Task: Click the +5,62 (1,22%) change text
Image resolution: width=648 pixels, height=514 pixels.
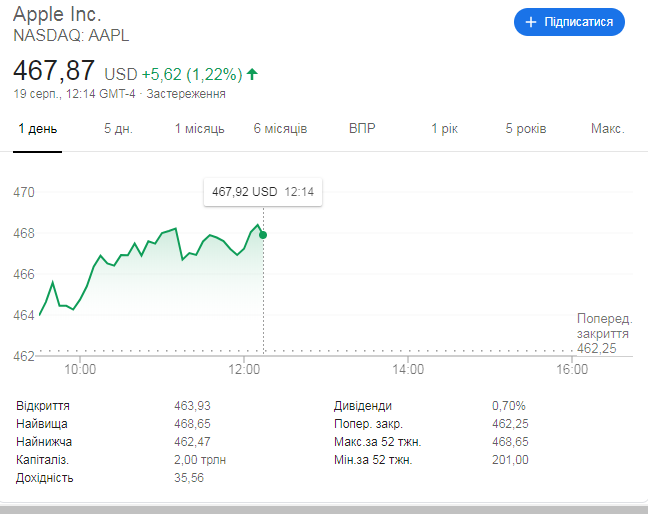Action: (192, 74)
